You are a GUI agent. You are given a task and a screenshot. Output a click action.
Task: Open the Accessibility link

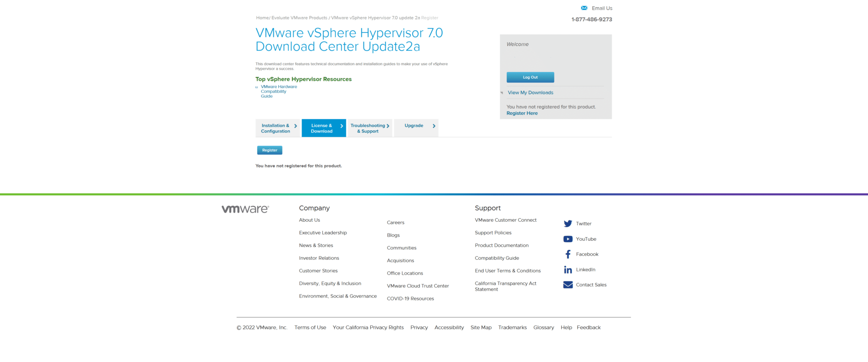click(449, 328)
